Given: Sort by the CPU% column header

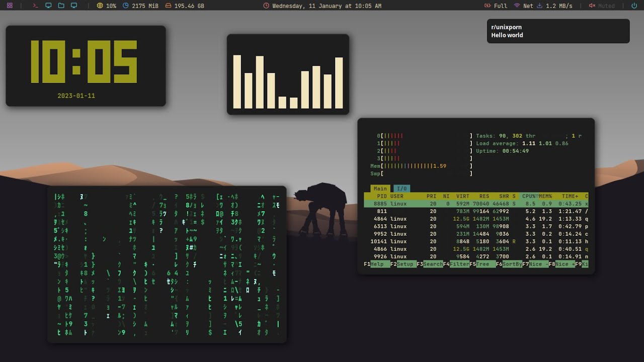Looking at the screenshot, I should [530, 196].
